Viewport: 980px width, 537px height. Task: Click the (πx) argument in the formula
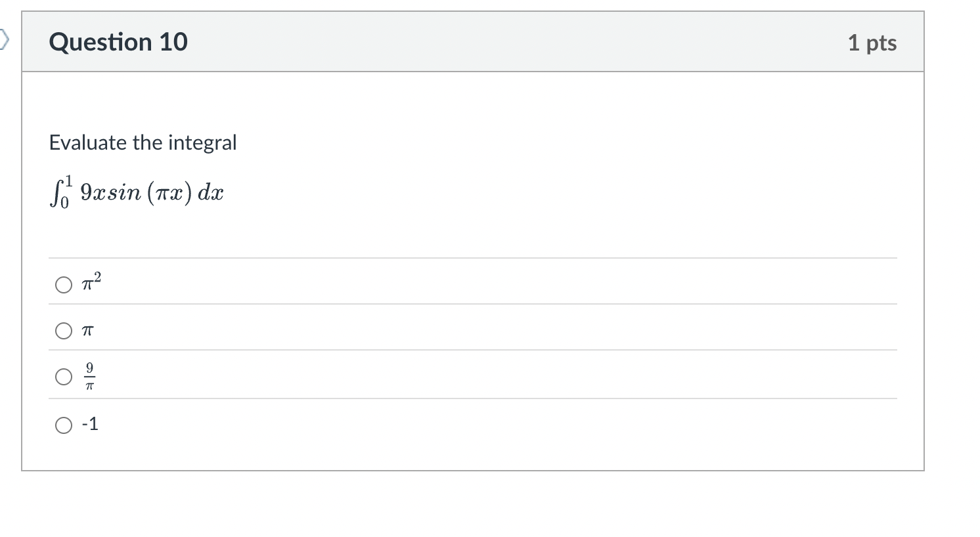click(169, 192)
